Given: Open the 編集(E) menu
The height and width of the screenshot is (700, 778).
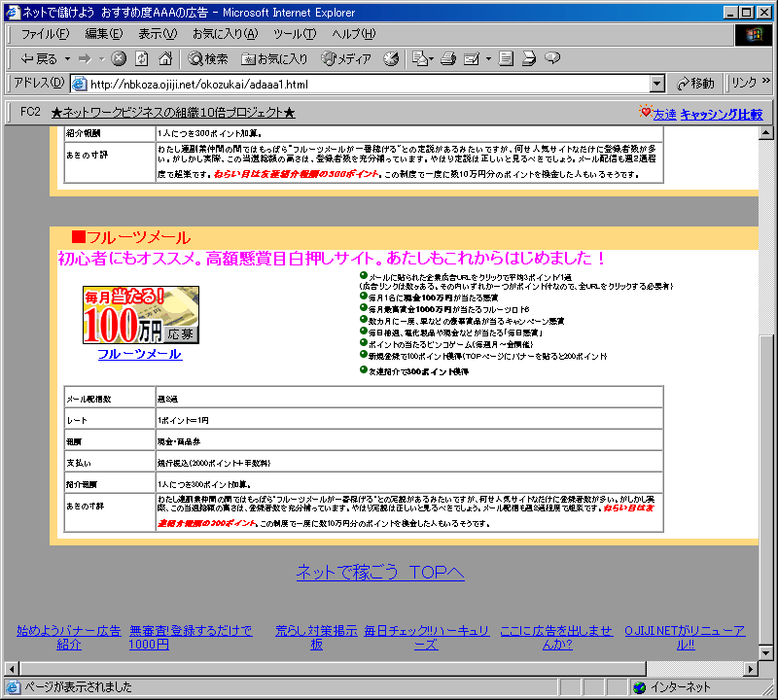Looking at the screenshot, I should pyautogui.click(x=104, y=34).
